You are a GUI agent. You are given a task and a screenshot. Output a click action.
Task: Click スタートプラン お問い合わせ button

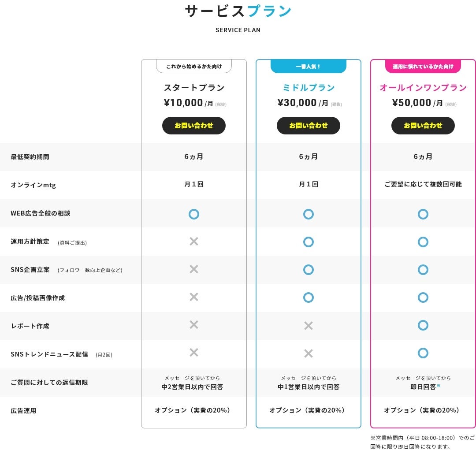pos(194,126)
